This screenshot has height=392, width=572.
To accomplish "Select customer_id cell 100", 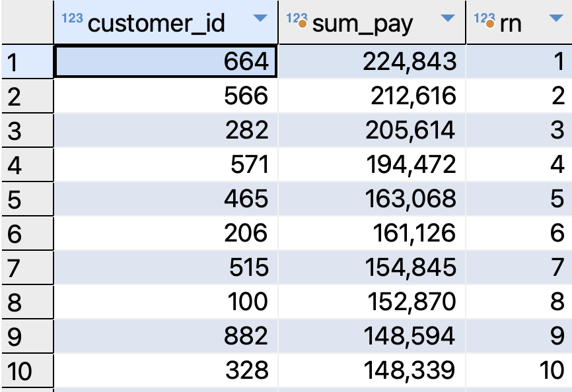I will pyautogui.click(x=166, y=302).
